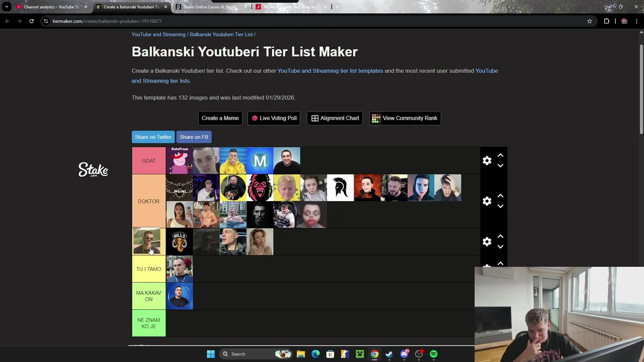Open Microsoft Store from taskbar
The image size is (644, 362).
[330, 354]
